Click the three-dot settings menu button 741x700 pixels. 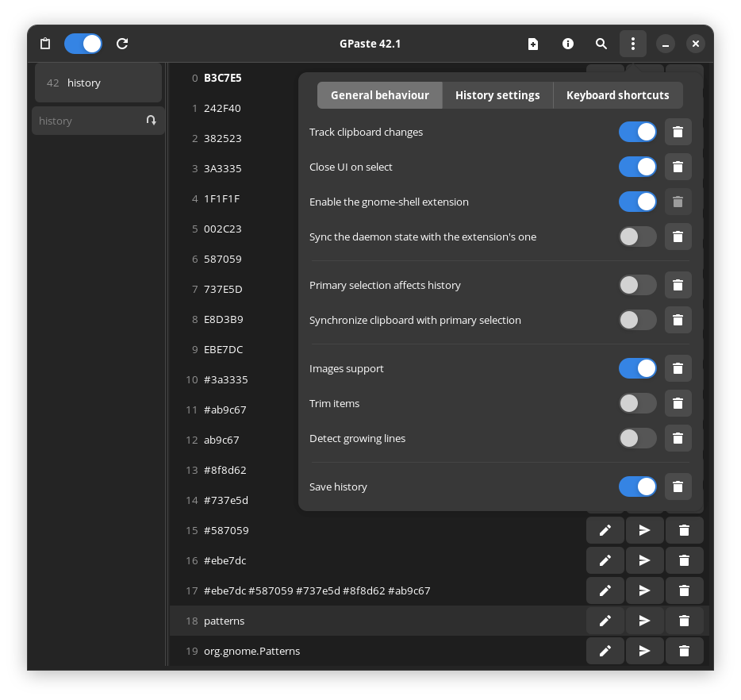tap(633, 44)
